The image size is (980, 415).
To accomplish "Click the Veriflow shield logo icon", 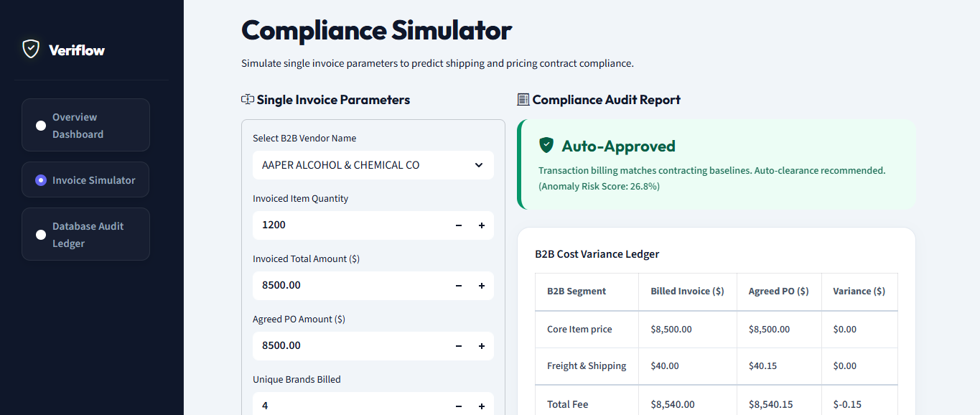I will (30, 49).
